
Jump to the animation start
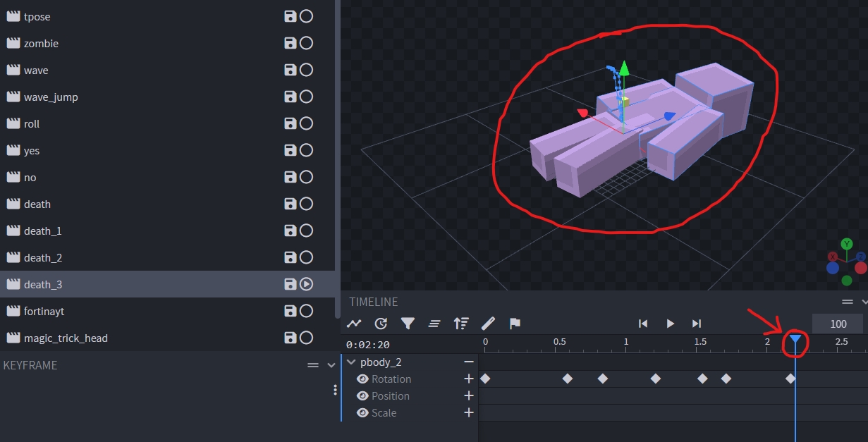point(643,324)
